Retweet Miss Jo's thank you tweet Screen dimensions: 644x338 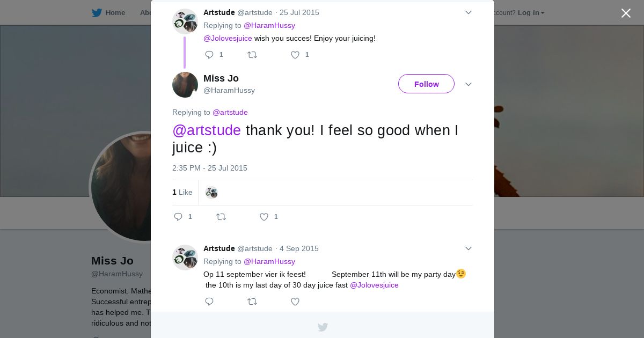[221, 217]
